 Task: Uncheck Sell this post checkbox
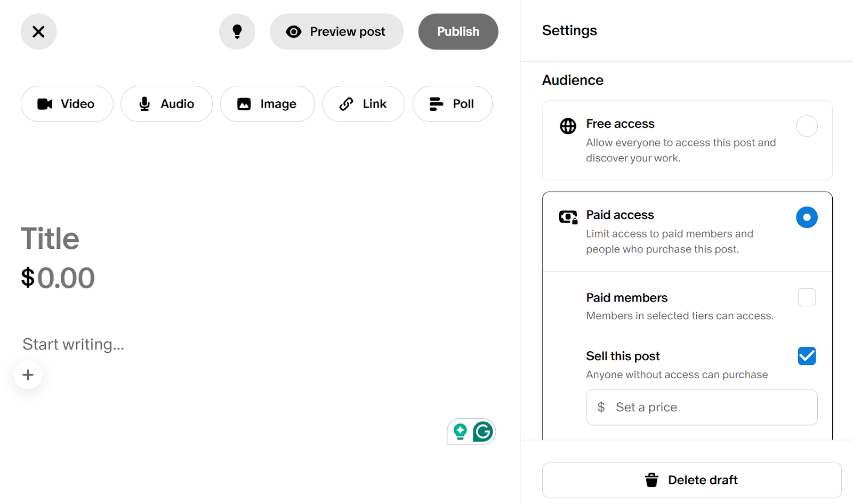807,356
